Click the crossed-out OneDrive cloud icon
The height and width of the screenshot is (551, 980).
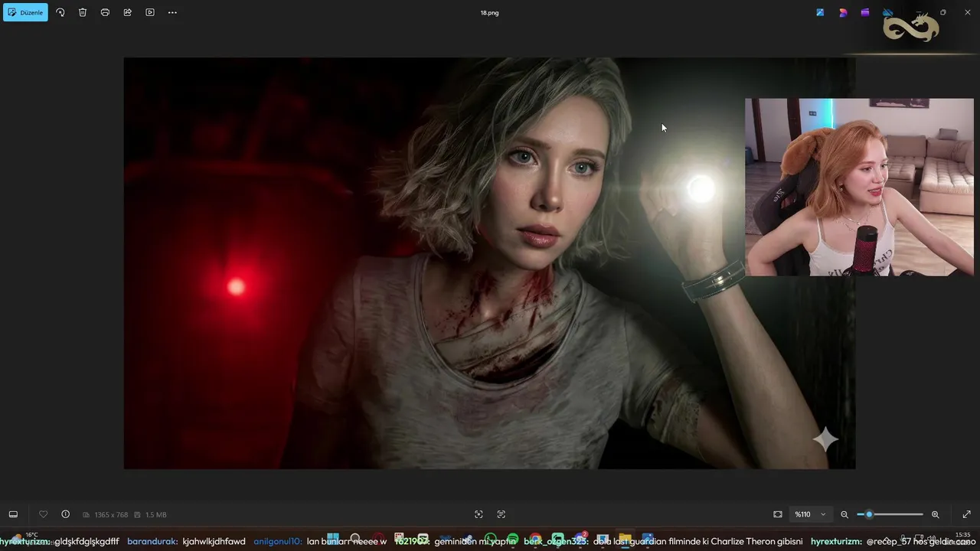click(x=888, y=12)
